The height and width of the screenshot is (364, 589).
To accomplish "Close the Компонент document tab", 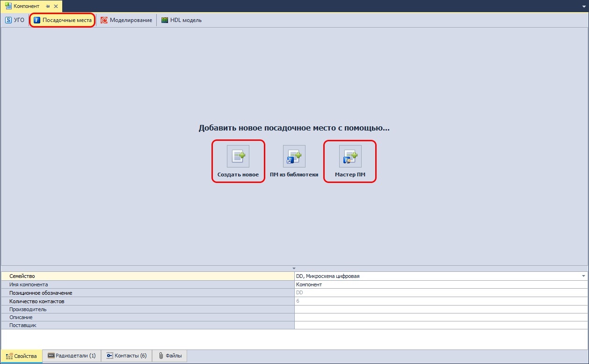I will tap(56, 6).
